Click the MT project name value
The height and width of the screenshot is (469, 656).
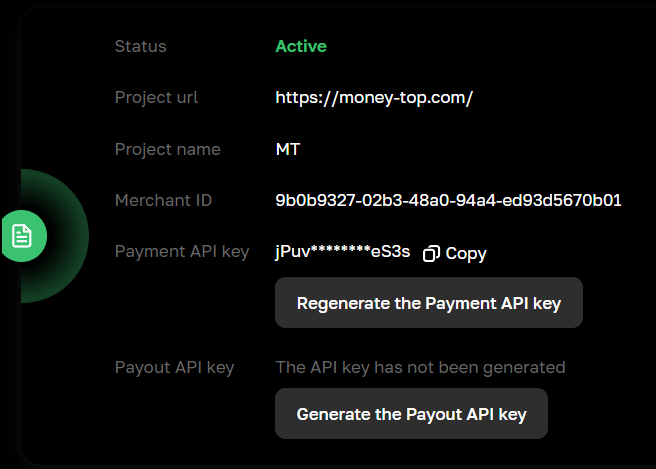(288, 149)
